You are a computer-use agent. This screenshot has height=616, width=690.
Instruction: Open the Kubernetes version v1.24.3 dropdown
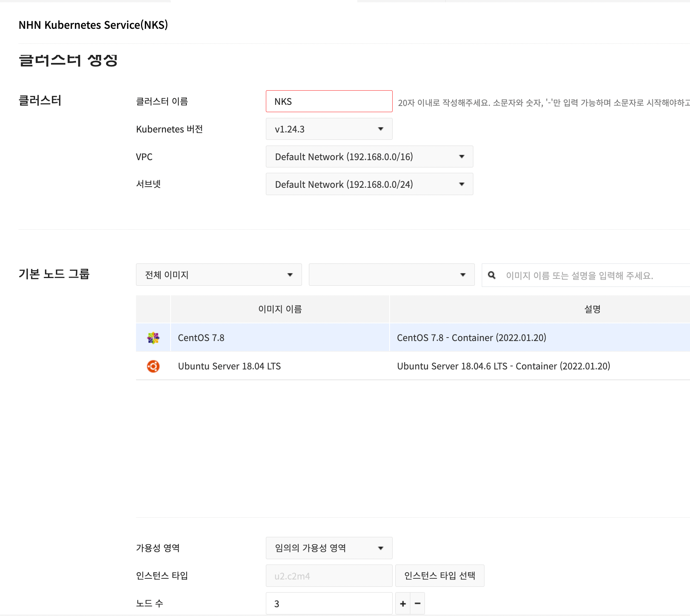[329, 129]
